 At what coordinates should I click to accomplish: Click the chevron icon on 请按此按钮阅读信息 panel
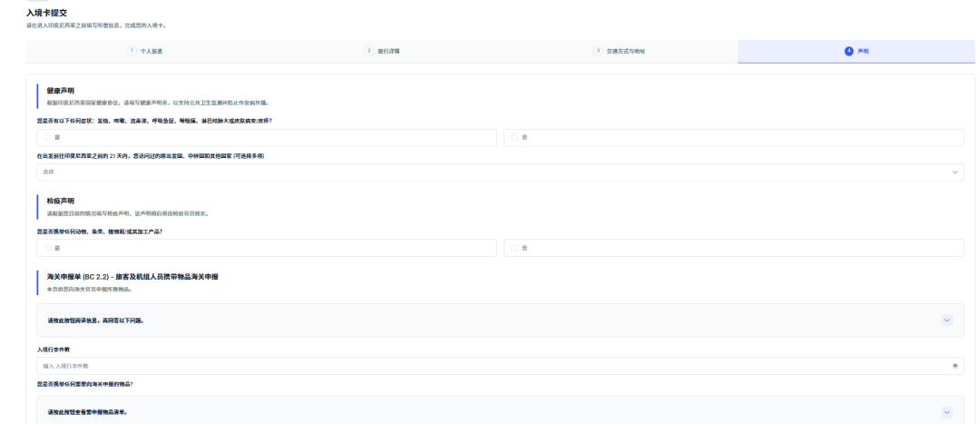pos(947,320)
